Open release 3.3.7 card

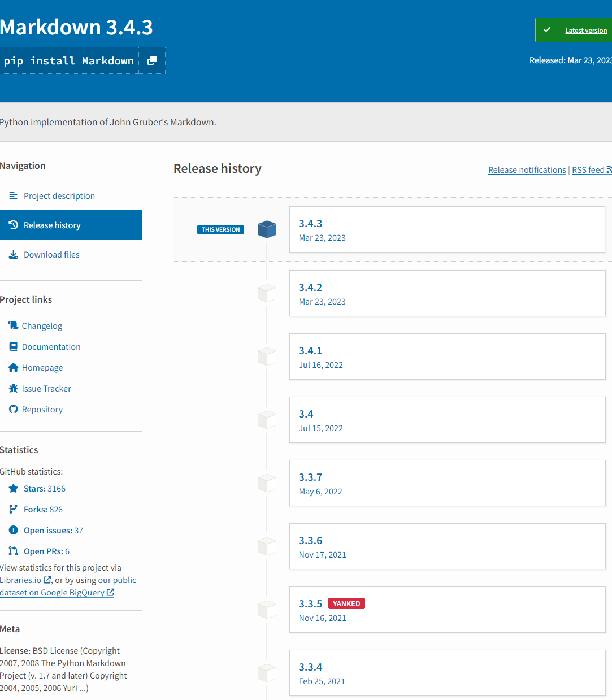(447, 483)
